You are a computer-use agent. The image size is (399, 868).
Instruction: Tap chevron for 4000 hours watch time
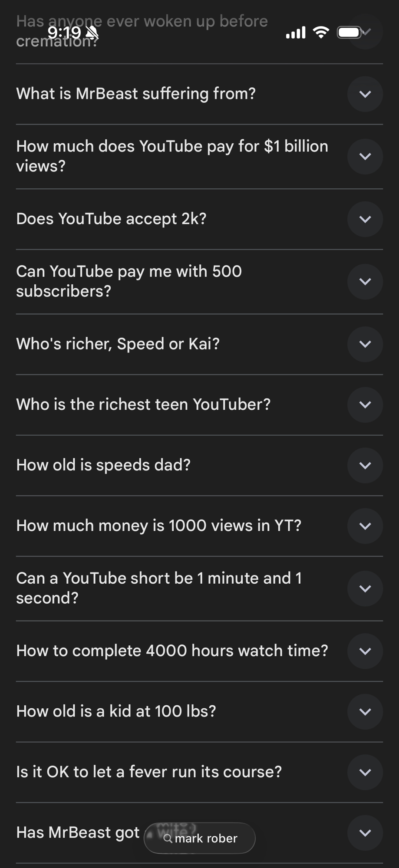pos(365,651)
